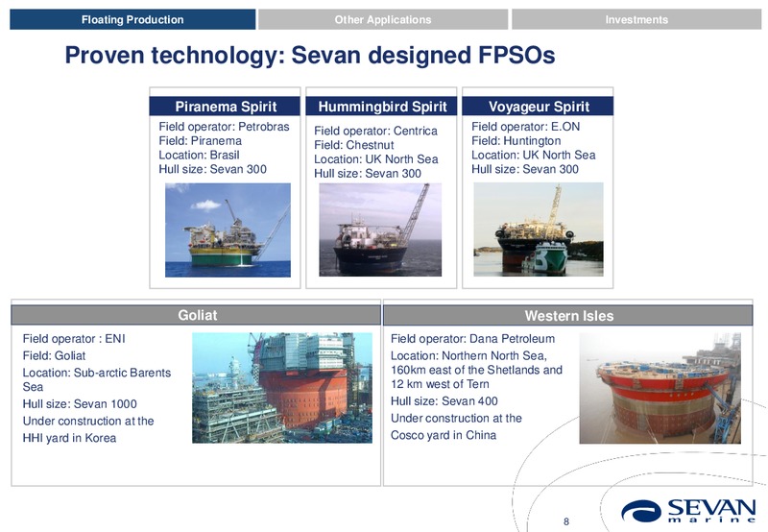The height and width of the screenshot is (532, 768).
Task: Select 'Cosco yard in China' text line
Action: (444, 435)
